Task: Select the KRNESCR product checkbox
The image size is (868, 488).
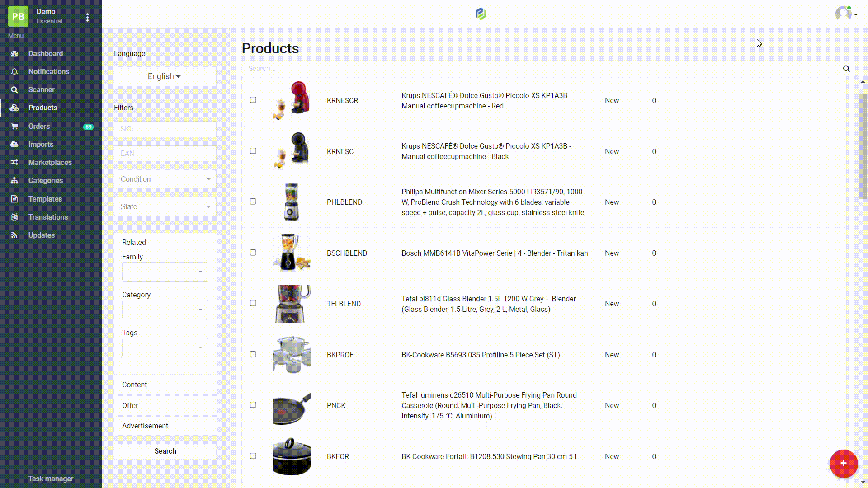Action: pyautogui.click(x=253, y=100)
